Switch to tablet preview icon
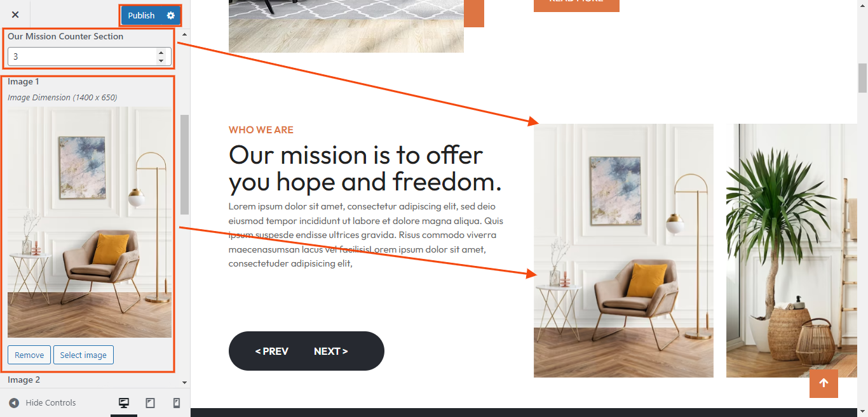Image resolution: width=868 pixels, height=417 pixels. pyautogui.click(x=150, y=402)
